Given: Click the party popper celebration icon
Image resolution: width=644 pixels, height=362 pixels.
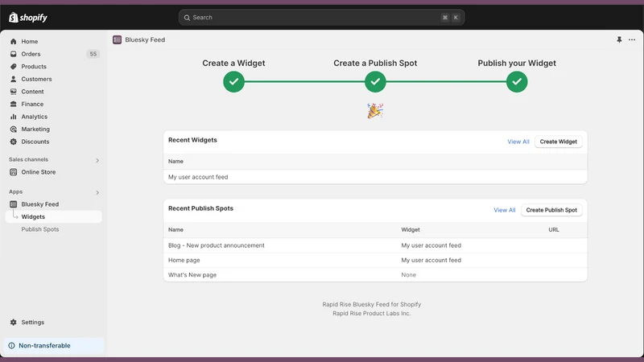Looking at the screenshot, I should pos(375,111).
